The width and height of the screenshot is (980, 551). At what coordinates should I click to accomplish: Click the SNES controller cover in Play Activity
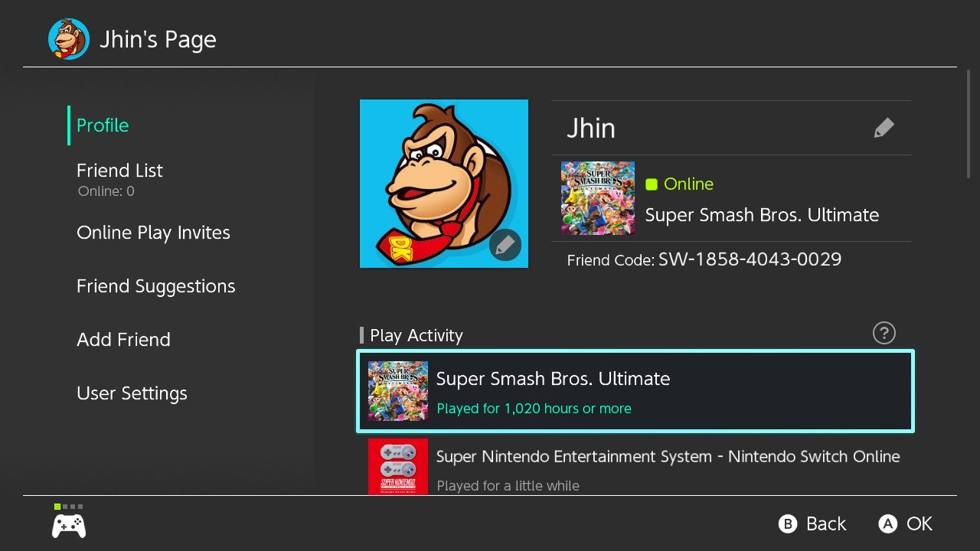pos(398,467)
